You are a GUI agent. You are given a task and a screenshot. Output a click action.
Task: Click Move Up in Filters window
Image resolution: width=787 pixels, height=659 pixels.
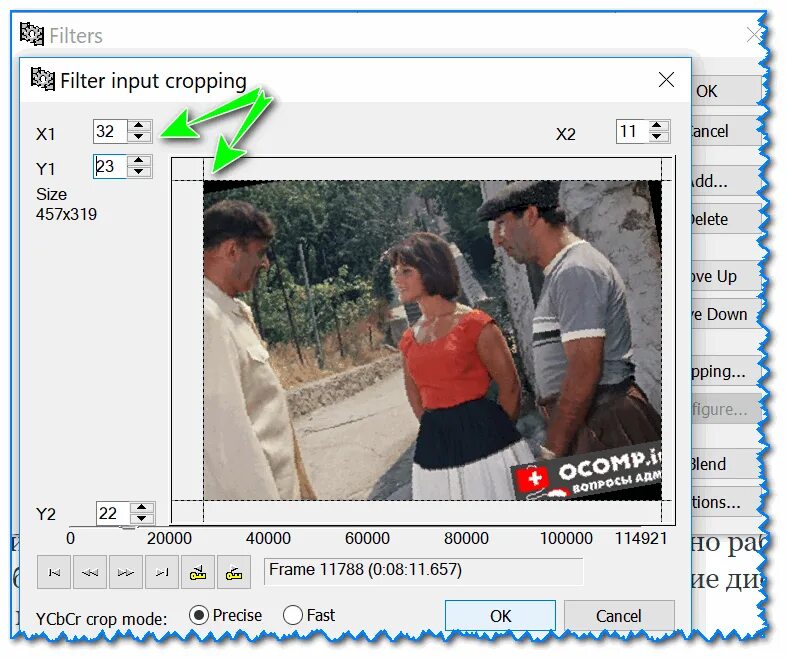[726, 276]
